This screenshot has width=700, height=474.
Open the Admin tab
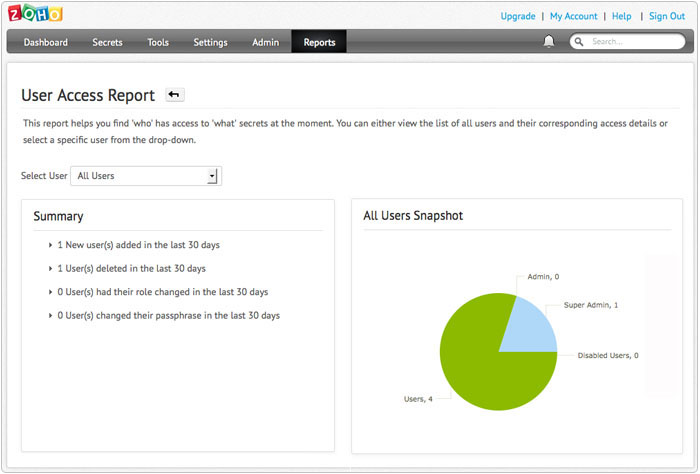pyautogui.click(x=266, y=42)
